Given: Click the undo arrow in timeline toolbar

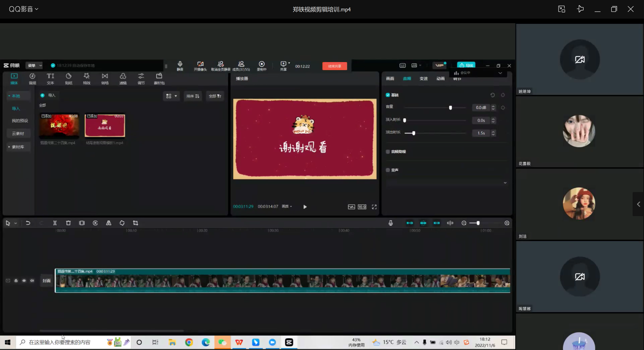Looking at the screenshot, I should pyautogui.click(x=28, y=223).
